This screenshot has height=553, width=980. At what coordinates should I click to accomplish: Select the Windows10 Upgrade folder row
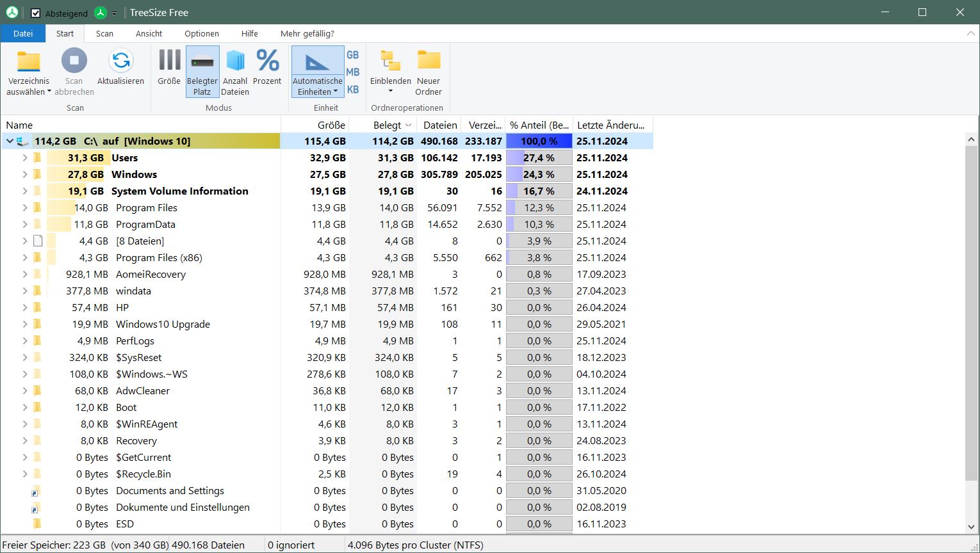tap(327, 325)
